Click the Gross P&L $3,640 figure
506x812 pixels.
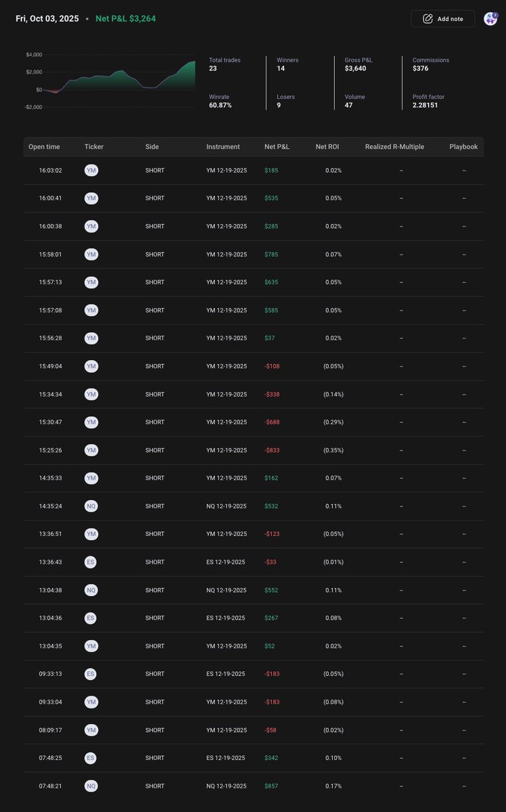[359, 64]
